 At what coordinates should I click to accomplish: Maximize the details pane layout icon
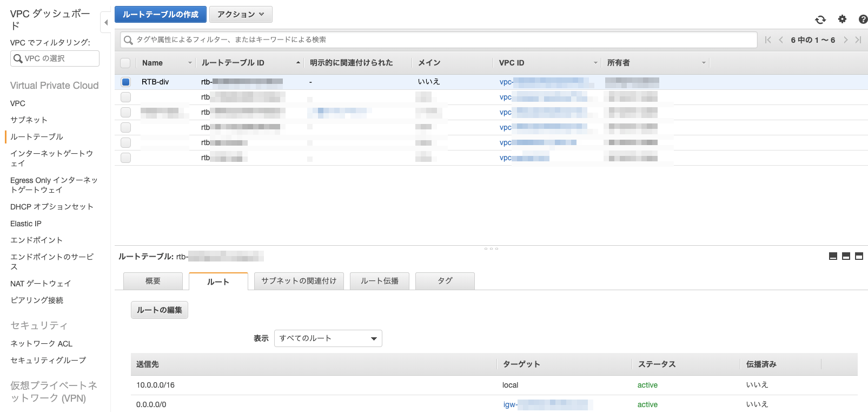(x=859, y=256)
